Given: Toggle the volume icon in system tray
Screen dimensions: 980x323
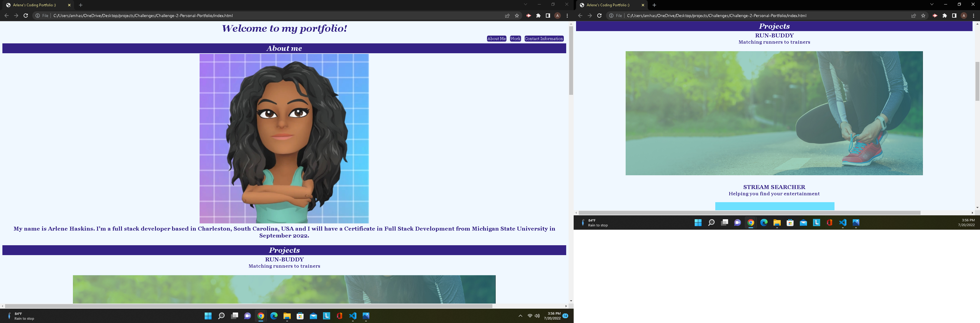Looking at the screenshot, I should click(x=537, y=316).
